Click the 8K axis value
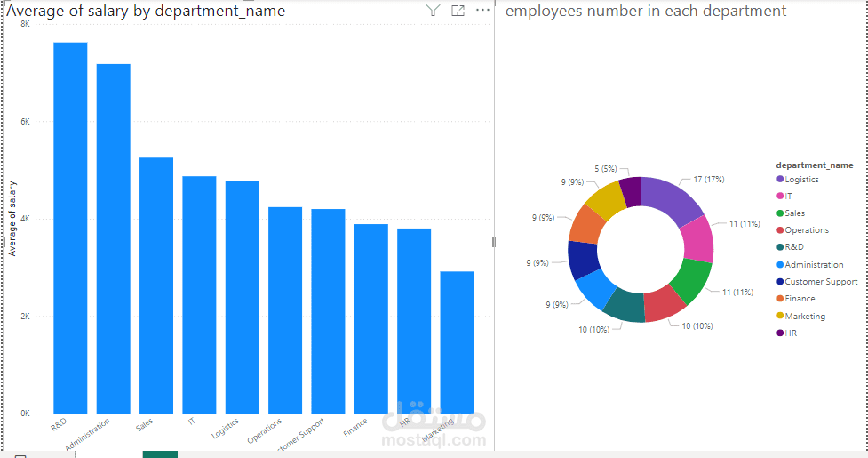 coord(25,24)
